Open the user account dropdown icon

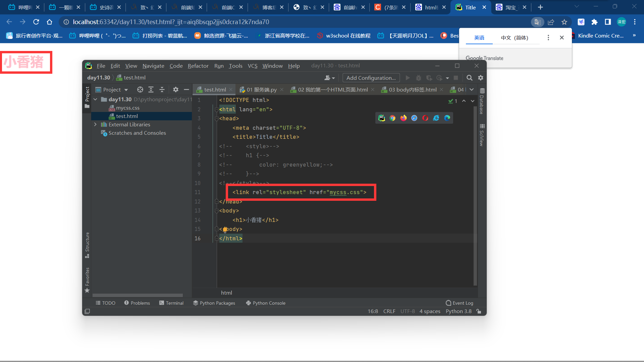click(329, 78)
